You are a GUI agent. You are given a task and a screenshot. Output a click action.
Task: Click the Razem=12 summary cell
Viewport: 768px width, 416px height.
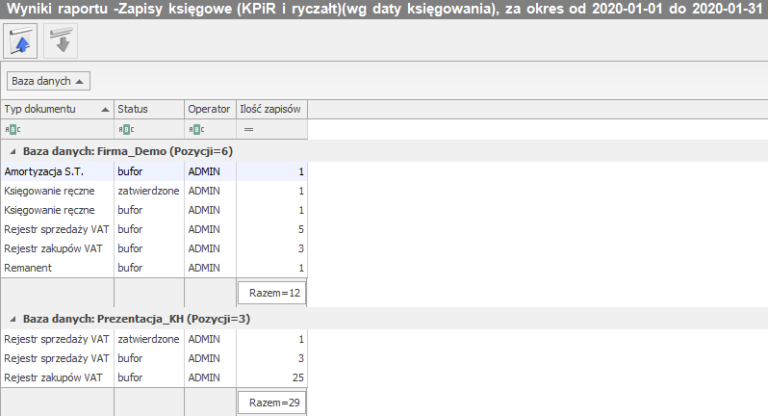point(272,293)
